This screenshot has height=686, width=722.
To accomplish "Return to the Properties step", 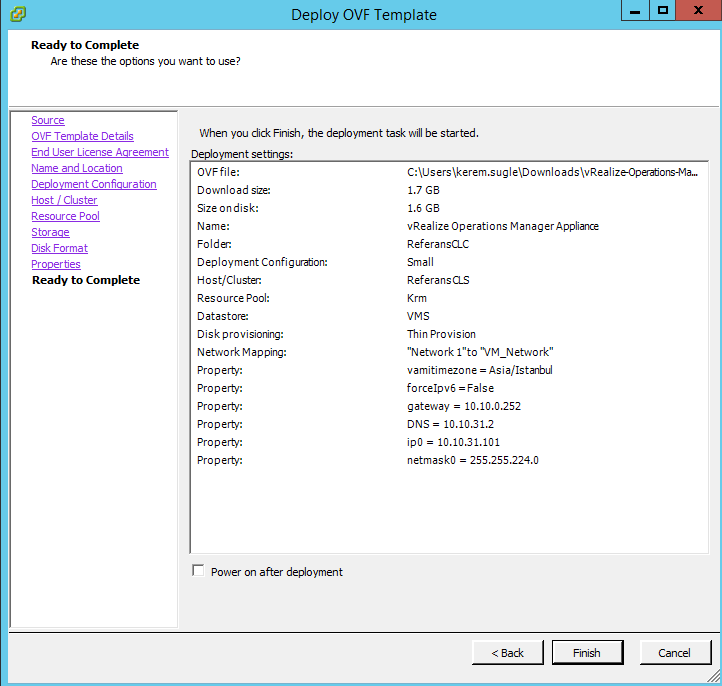I will 56,264.
